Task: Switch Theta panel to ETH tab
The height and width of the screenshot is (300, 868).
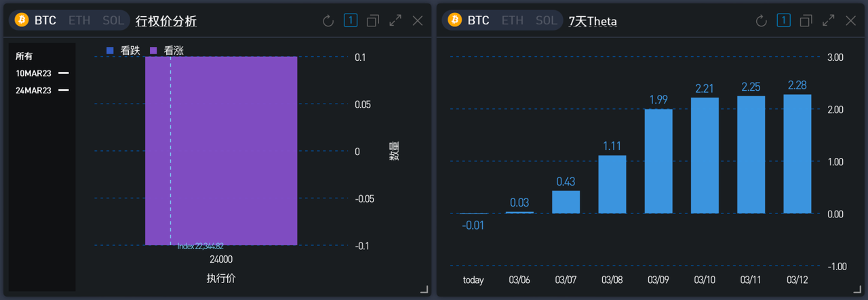Action: pos(512,20)
